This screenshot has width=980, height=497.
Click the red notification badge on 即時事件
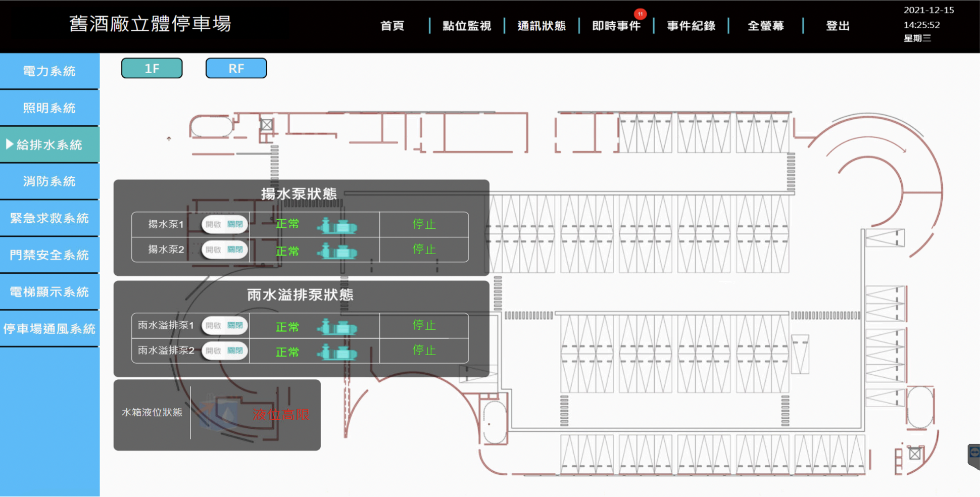click(640, 14)
